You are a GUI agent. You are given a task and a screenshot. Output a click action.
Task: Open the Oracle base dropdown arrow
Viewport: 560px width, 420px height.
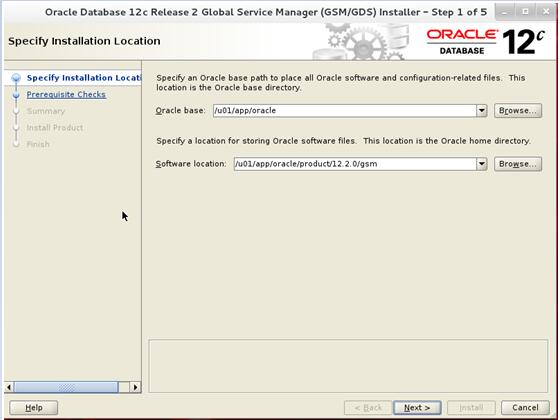[x=481, y=111]
